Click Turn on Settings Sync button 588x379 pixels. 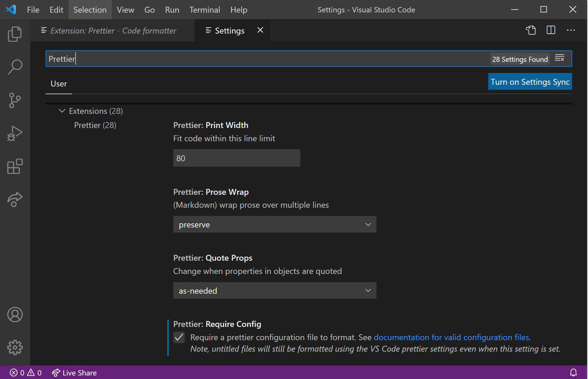530,82
